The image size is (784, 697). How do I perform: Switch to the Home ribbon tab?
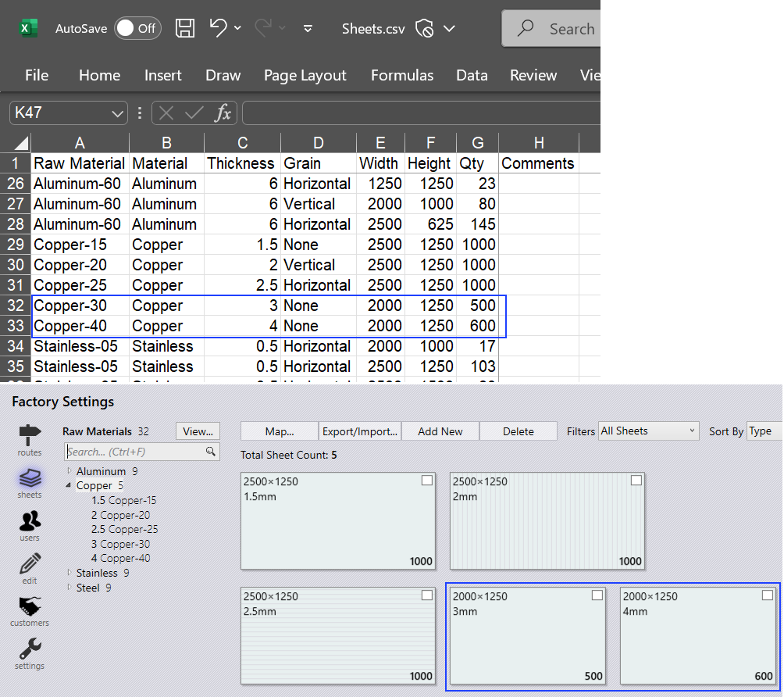pyautogui.click(x=99, y=75)
